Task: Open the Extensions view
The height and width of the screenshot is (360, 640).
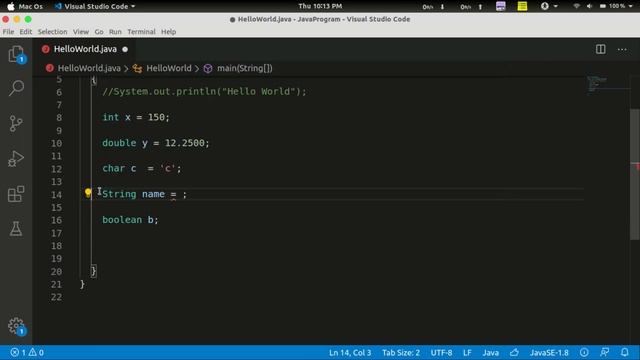Action: click(16, 193)
